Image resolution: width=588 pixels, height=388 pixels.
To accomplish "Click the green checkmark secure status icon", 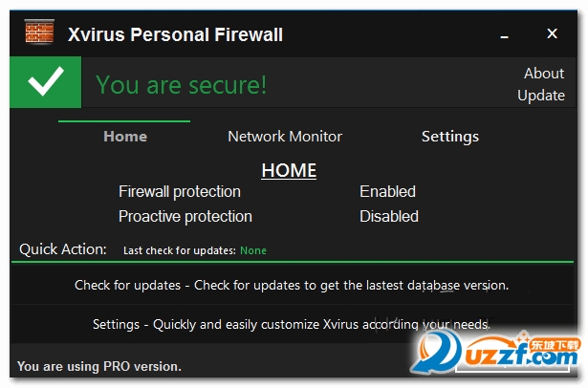I will click(x=45, y=84).
